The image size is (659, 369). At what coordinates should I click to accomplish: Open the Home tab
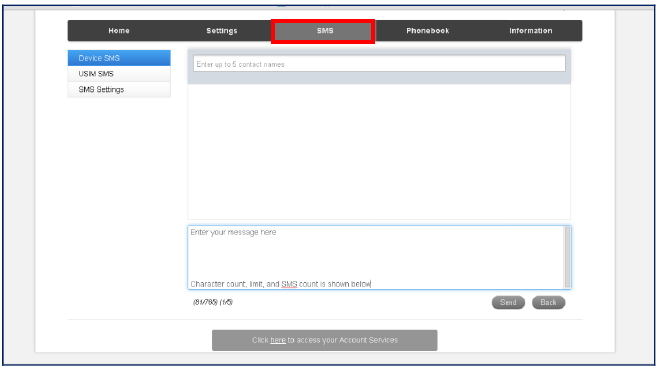pyautogui.click(x=119, y=31)
